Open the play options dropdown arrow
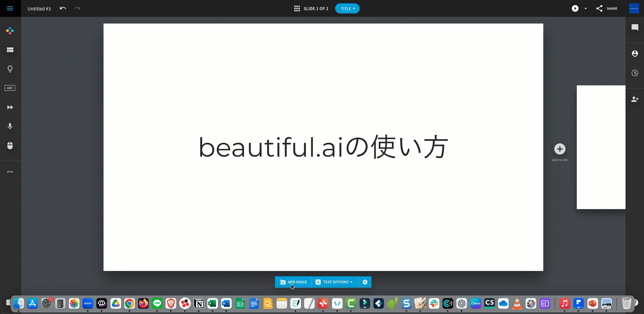The width and height of the screenshot is (644, 314). pos(586,9)
